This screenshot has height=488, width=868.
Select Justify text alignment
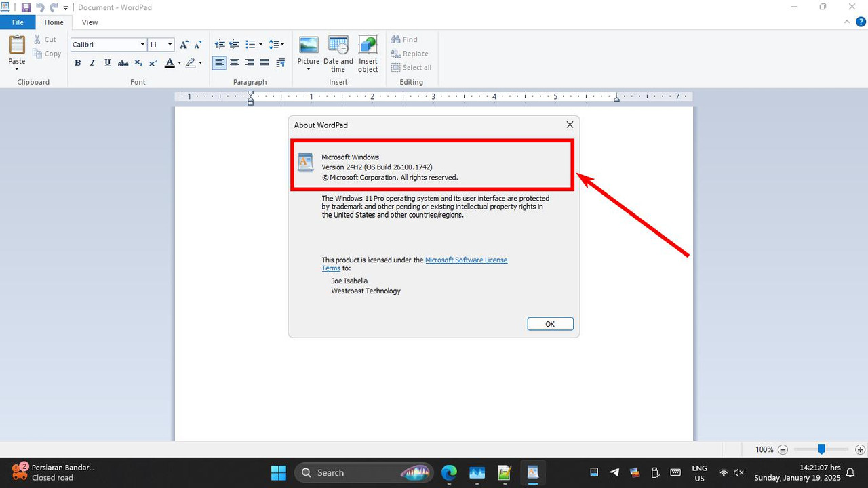pyautogui.click(x=264, y=63)
